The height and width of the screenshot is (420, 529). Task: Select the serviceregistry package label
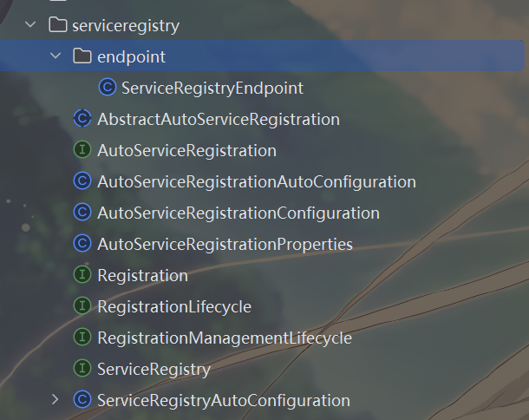(x=126, y=26)
